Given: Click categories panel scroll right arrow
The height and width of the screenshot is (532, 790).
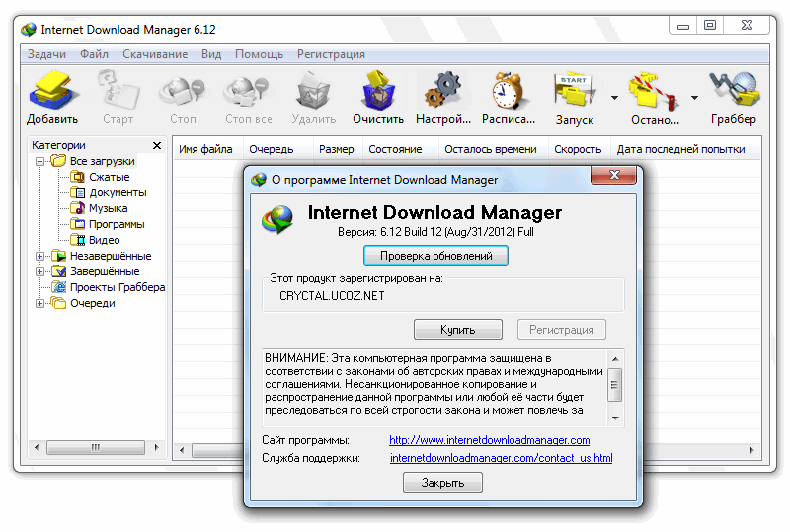Looking at the screenshot, I should pos(156,447).
